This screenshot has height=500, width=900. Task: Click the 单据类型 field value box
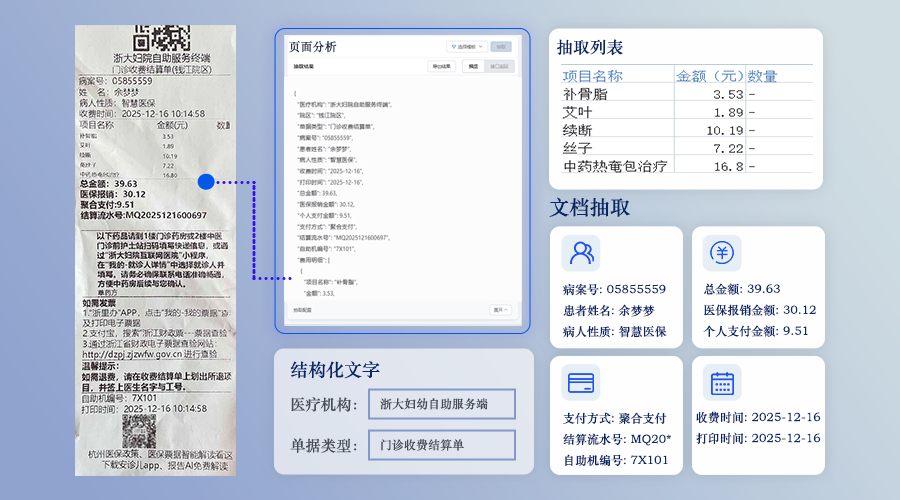441,444
